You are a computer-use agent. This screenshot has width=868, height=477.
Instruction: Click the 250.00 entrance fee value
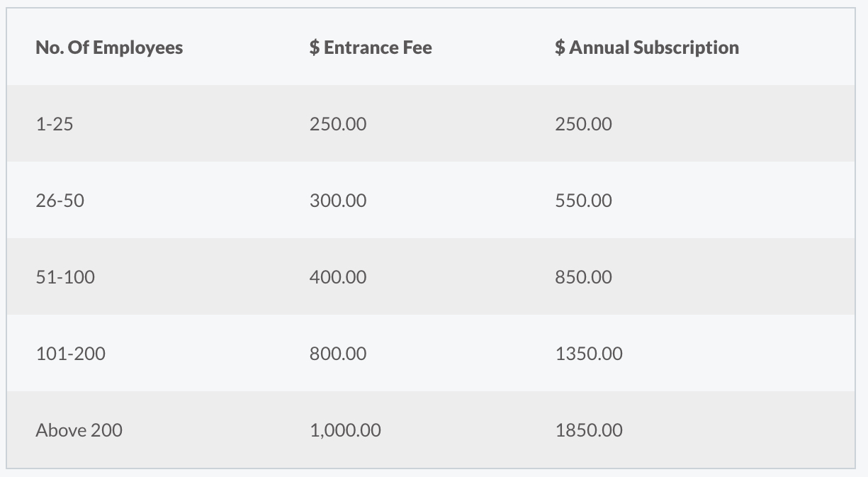coord(338,124)
